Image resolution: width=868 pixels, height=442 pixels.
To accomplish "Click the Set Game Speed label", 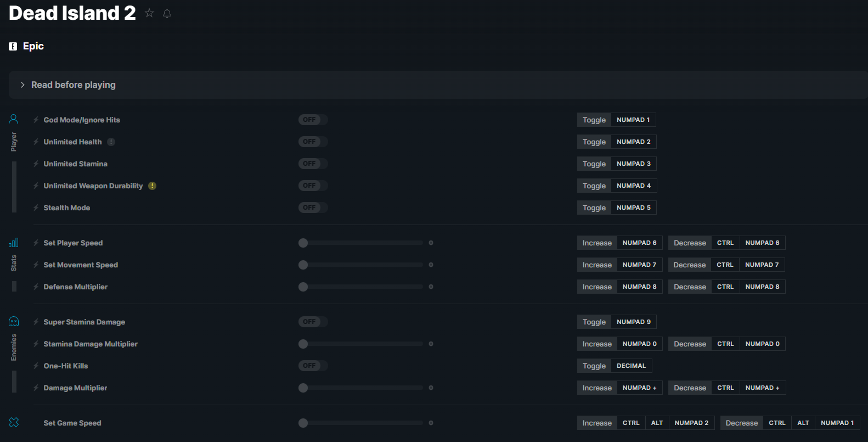I will point(72,423).
